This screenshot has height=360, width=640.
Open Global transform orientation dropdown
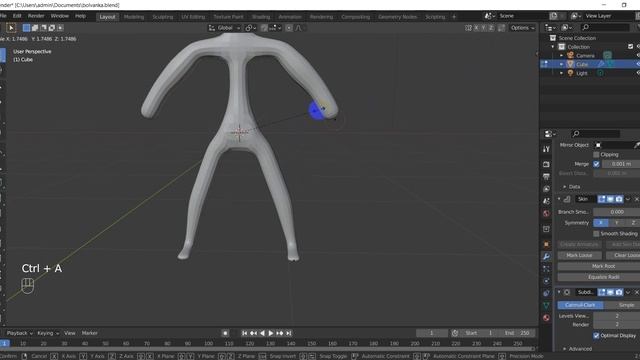pos(225,28)
